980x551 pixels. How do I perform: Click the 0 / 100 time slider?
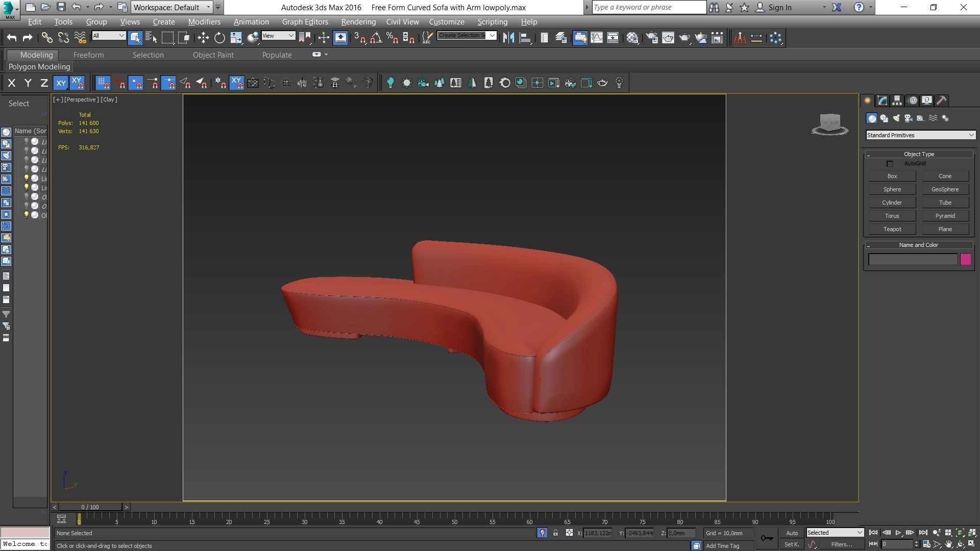[x=90, y=507]
